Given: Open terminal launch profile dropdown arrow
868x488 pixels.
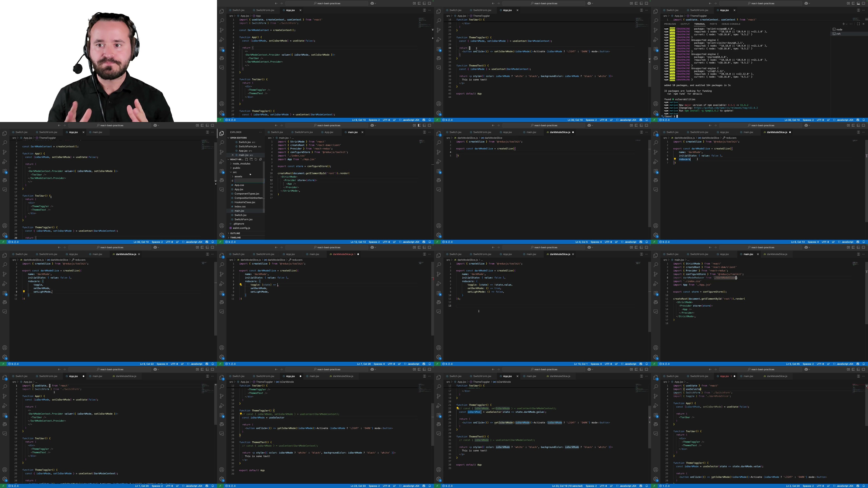Looking at the screenshot, I should click(847, 24).
